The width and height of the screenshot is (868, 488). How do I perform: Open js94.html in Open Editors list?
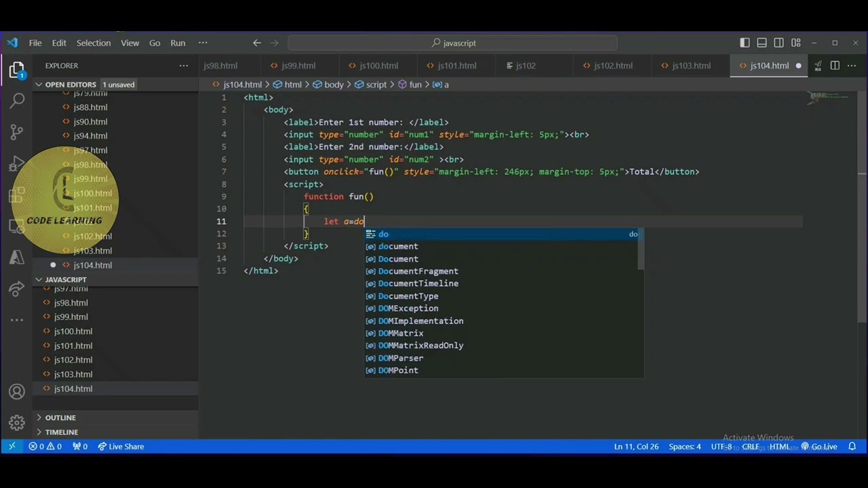(90, 136)
